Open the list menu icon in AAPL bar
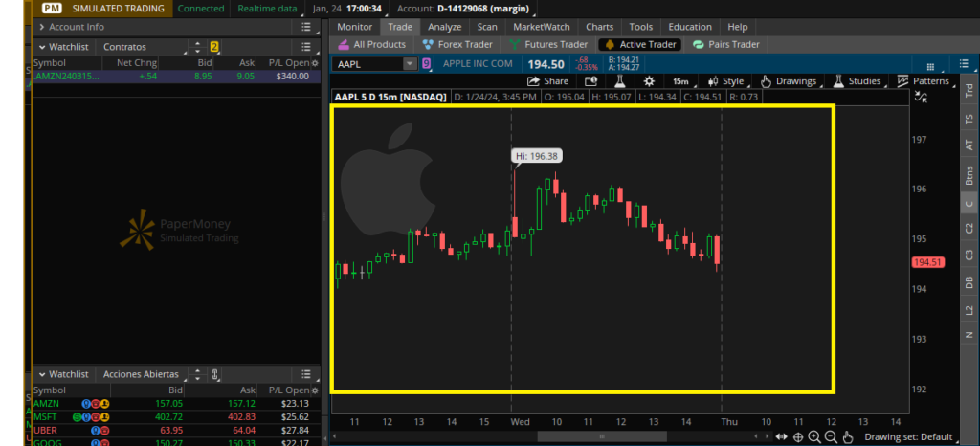This screenshot has height=446, width=980. tap(963, 64)
